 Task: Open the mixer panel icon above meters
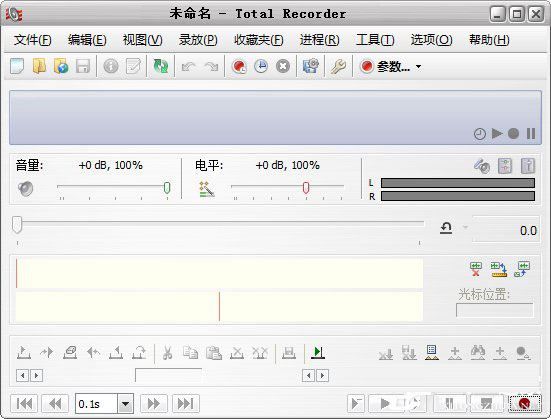tap(505, 166)
